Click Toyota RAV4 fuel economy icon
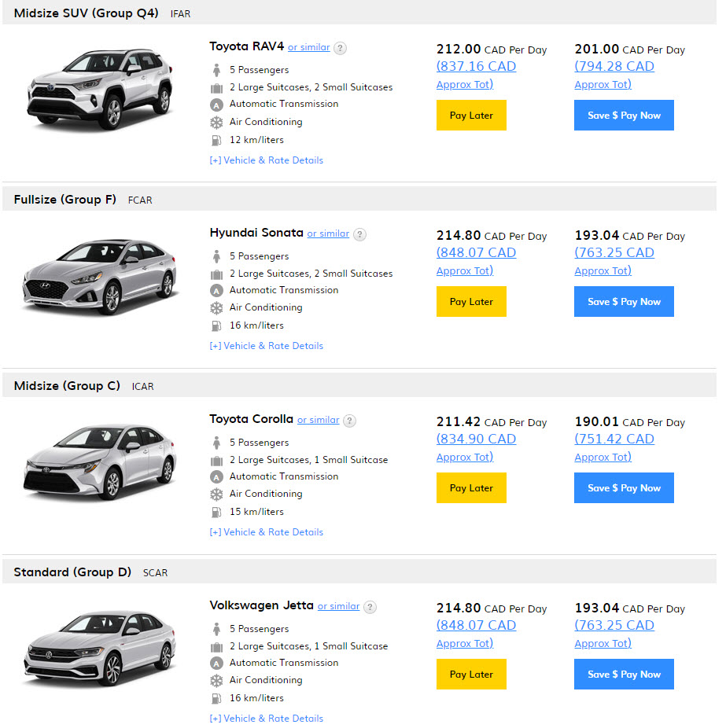The height and width of the screenshot is (728, 726). [216, 140]
